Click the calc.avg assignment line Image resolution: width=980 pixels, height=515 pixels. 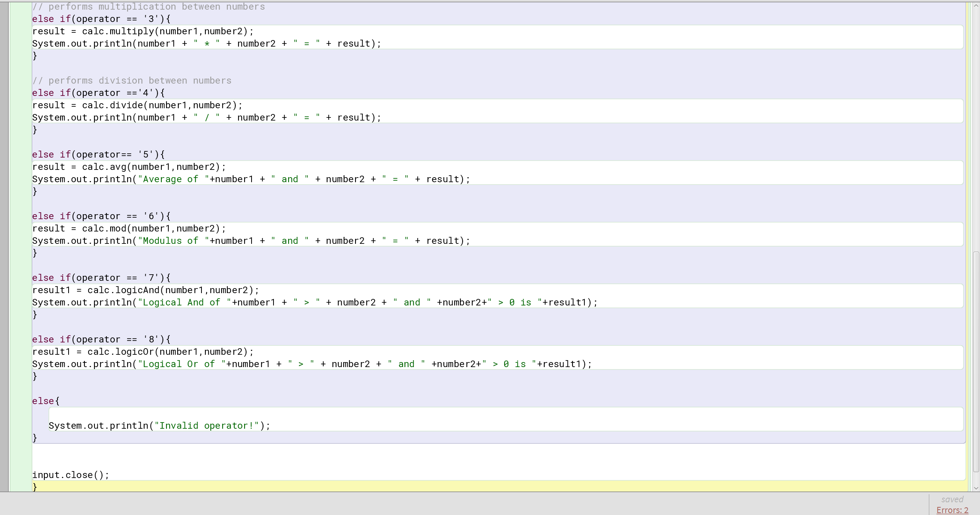pos(129,166)
